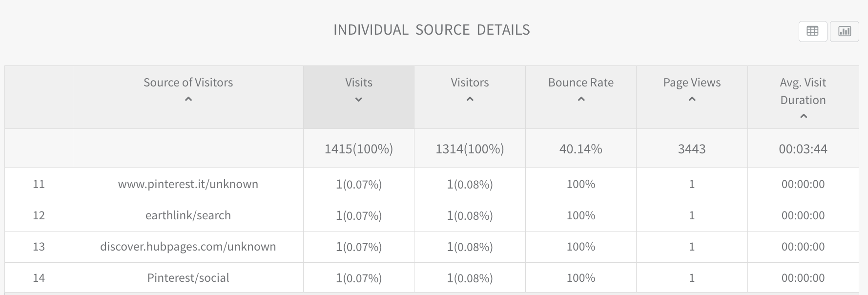This screenshot has height=295, width=868.
Task: Click the Avg. Visit Duration header
Action: coord(803,91)
